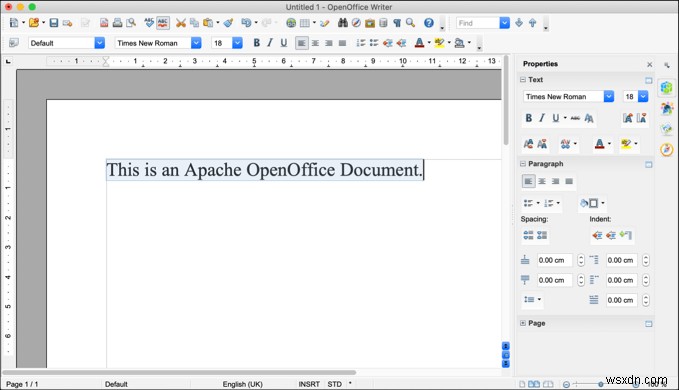The height and width of the screenshot is (390, 679).
Task: Click STD selection mode in status bar
Action: 334,384
